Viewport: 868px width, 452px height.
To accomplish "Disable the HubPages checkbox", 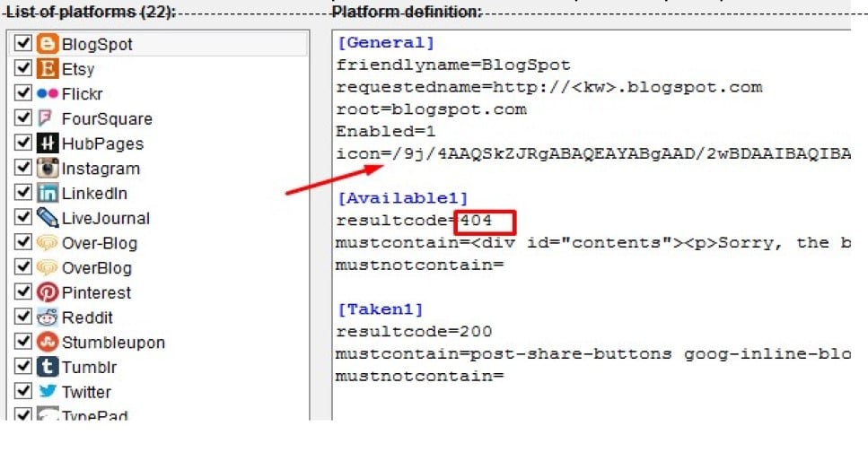I will click(x=22, y=143).
